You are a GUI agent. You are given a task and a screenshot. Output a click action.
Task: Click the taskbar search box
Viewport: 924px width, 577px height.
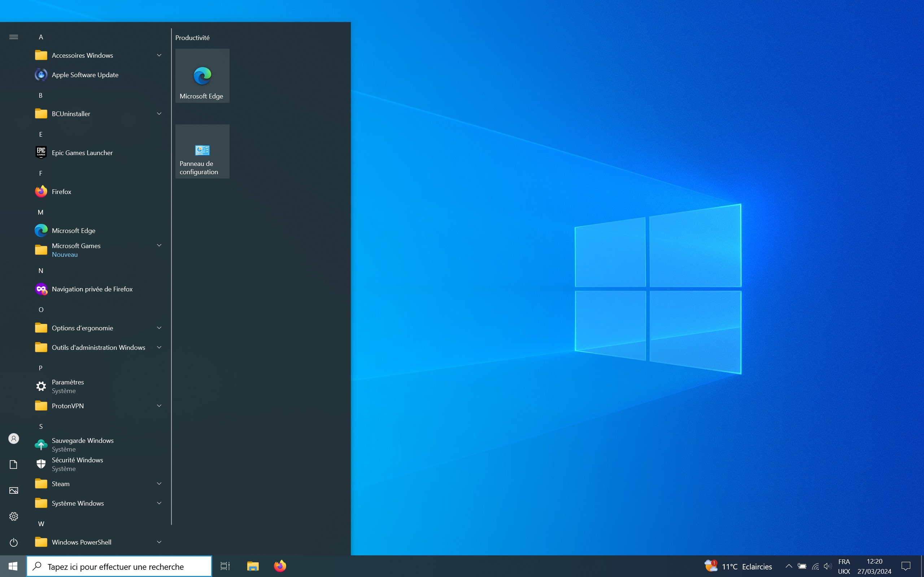coord(119,566)
